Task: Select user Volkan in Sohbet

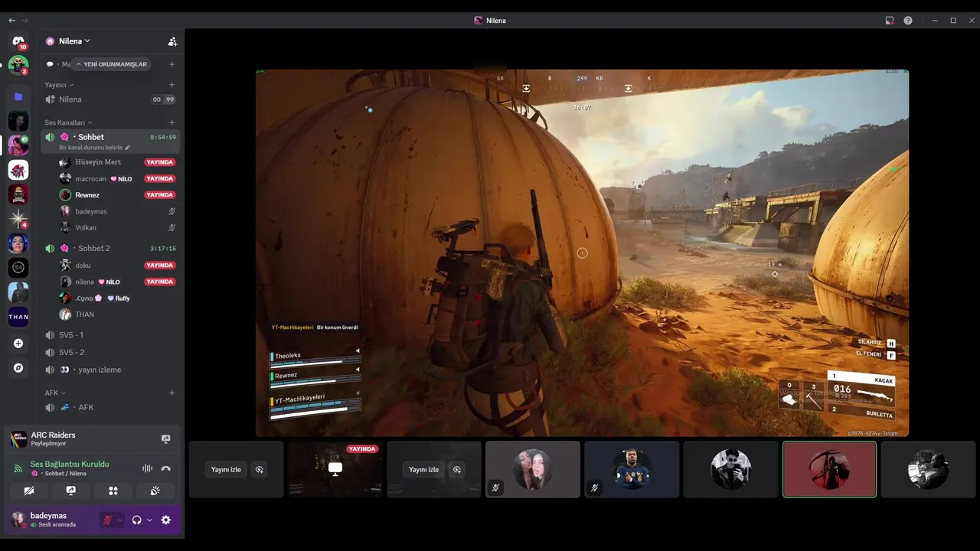Action: (117, 227)
